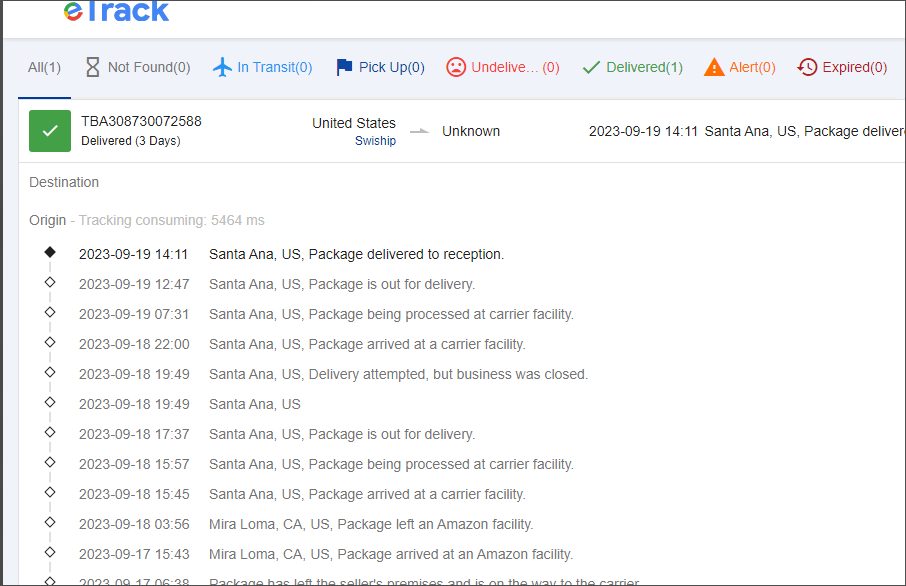
Task: Open the eTrack logo
Action: pos(116,12)
